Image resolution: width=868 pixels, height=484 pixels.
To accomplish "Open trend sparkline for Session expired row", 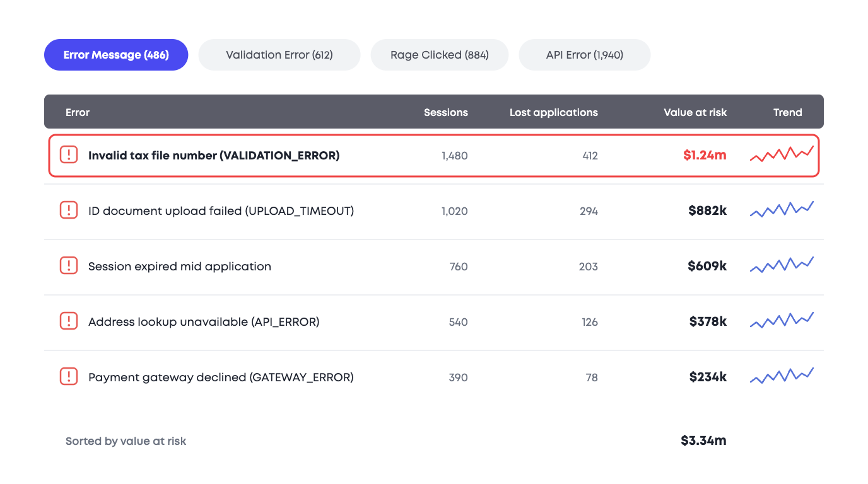I will (x=782, y=264).
